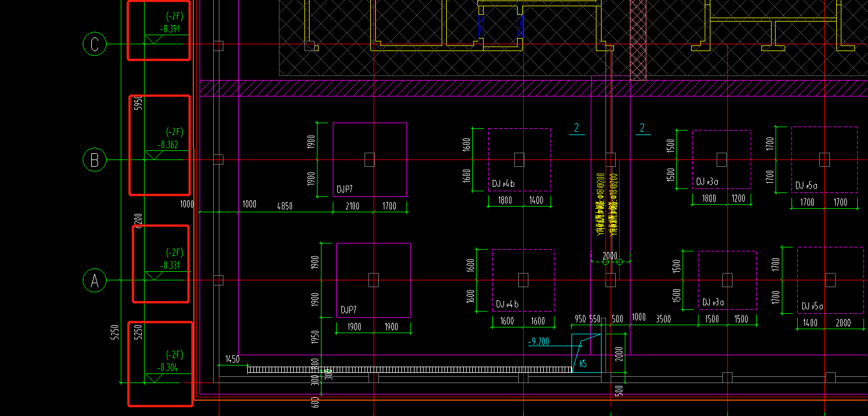Click DJp5a label above 1400/2000 dimensions

tap(813, 306)
